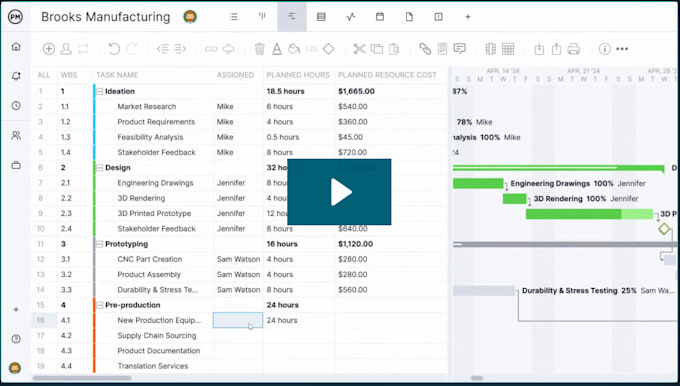Click the Print icon
680x386 pixels.
click(574, 49)
